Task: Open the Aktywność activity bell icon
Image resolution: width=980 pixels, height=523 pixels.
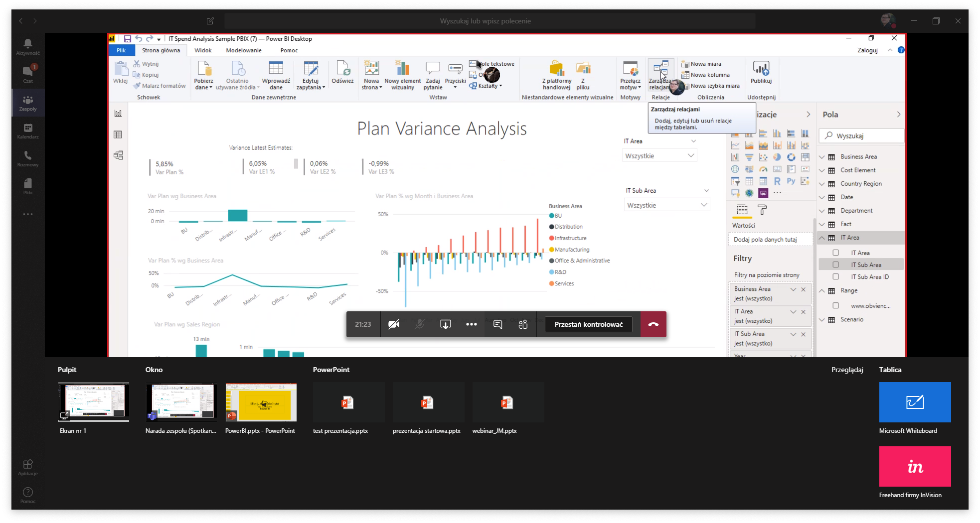Action: point(28,47)
